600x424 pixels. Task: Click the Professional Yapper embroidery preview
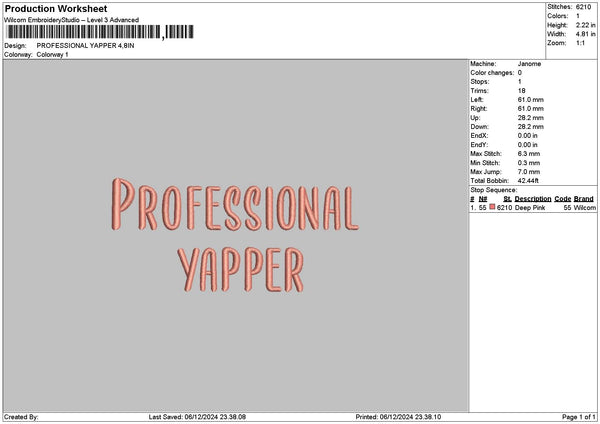click(x=235, y=235)
